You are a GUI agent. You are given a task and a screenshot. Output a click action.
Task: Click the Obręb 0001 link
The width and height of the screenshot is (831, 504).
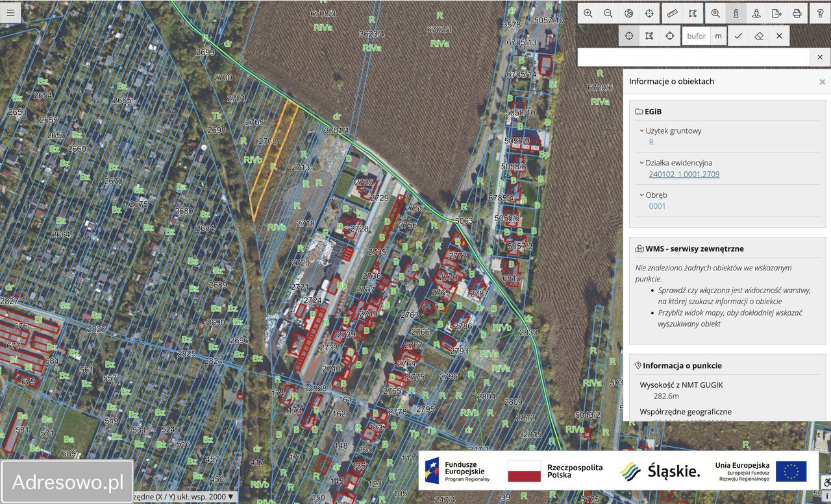tap(657, 206)
